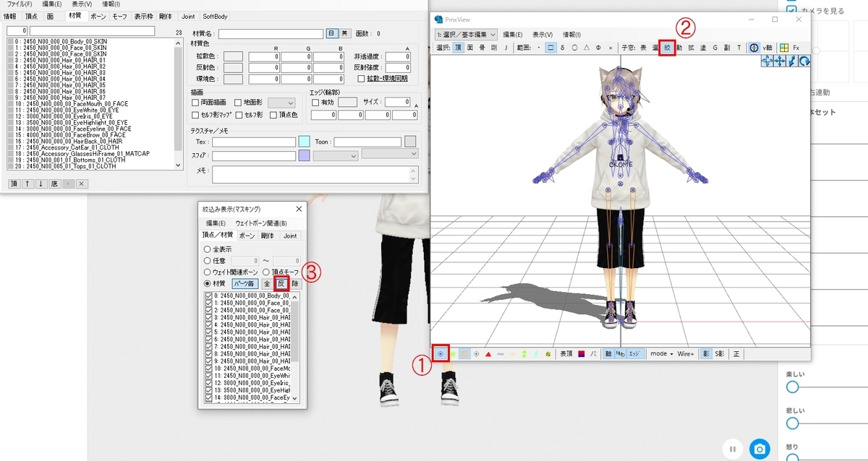Enable 両面描画 double-sided drawing checkbox
Screen dimensions: 868x461
click(195, 103)
